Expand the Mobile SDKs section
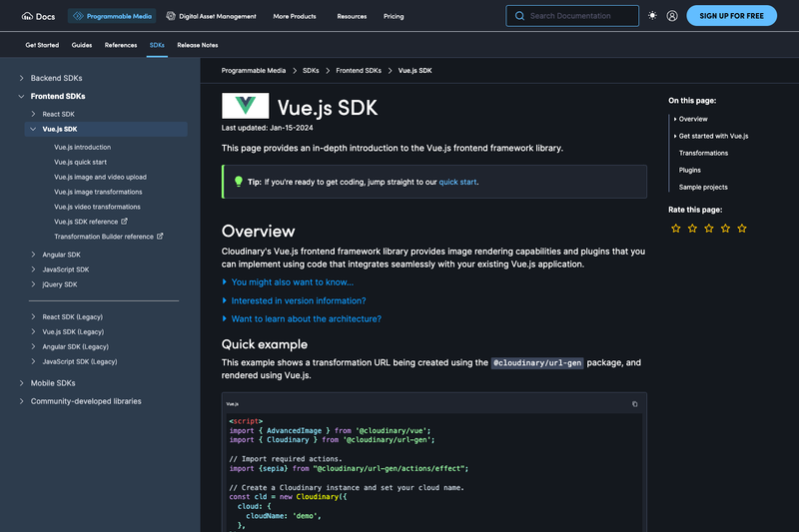This screenshot has width=799, height=532. coord(21,383)
